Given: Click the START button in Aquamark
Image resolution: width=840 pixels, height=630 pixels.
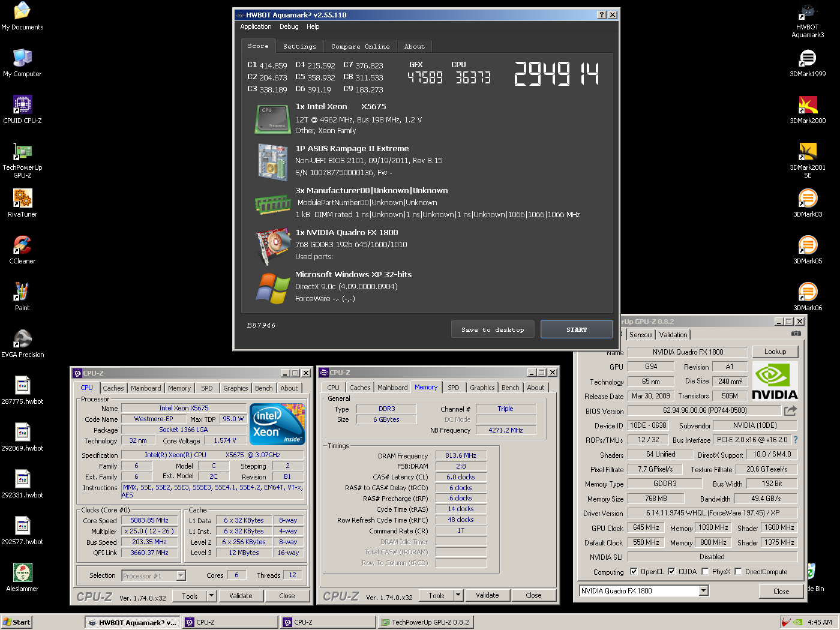Looking at the screenshot, I should pos(577,329).
